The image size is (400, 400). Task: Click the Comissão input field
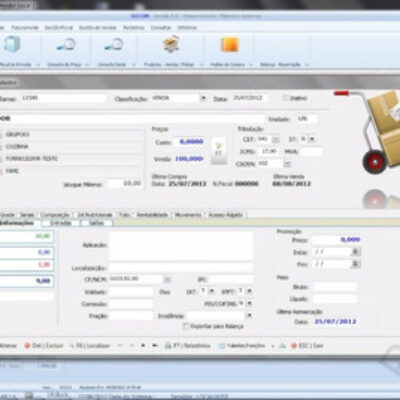(x=131, y=304)
